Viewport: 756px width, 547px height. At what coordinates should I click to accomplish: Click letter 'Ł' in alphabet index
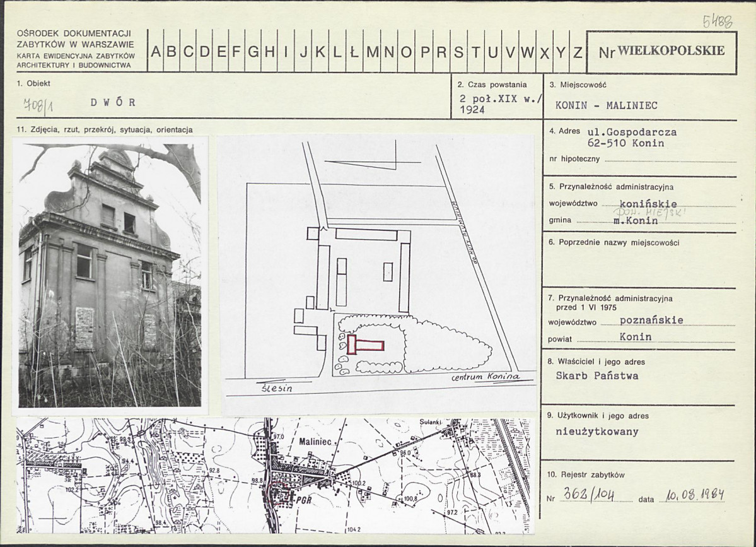point(354,52)
